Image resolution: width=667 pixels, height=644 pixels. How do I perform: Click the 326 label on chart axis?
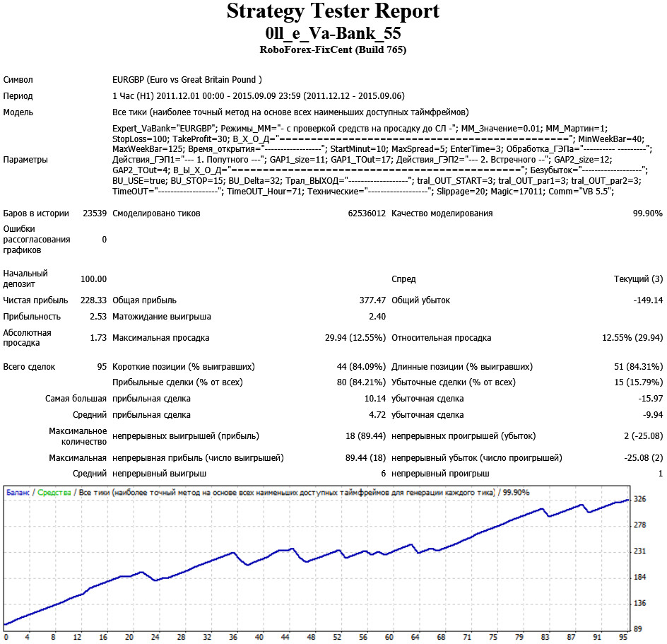point(639,499)
